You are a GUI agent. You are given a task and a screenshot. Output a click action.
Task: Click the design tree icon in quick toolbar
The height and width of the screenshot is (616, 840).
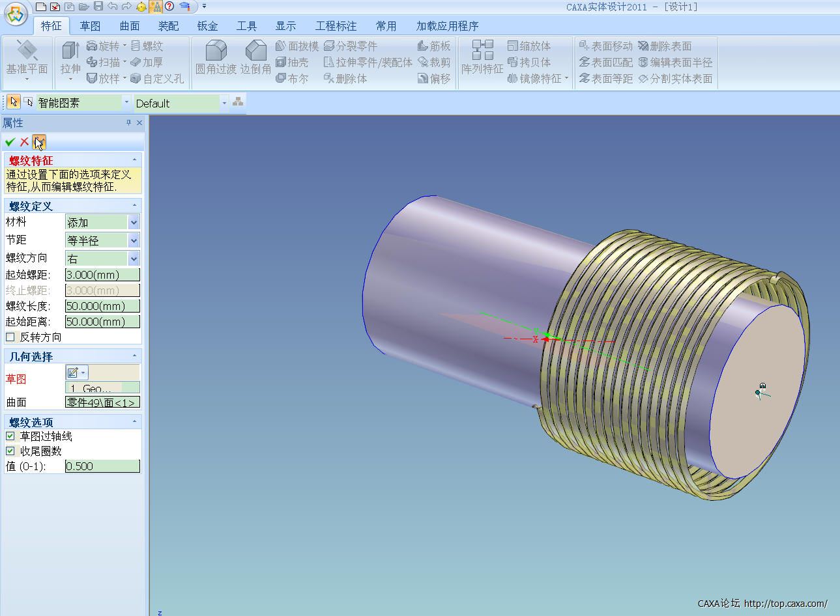156,7
